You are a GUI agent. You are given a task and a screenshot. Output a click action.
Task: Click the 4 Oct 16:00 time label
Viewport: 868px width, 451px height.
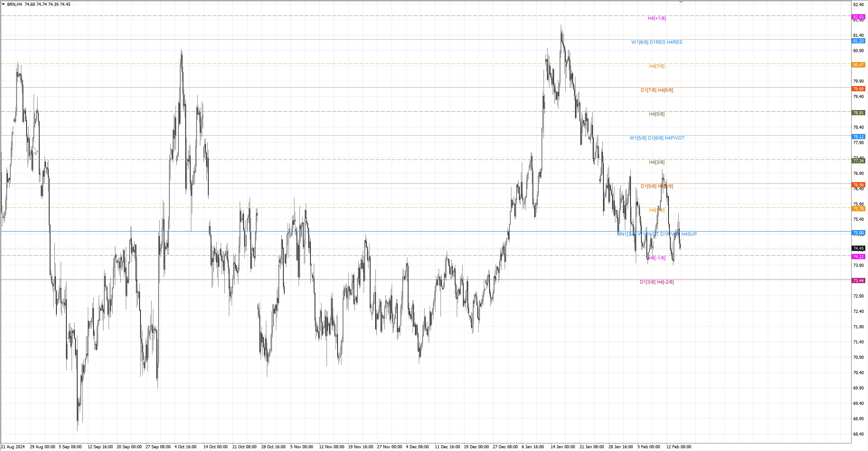[185, 447]
